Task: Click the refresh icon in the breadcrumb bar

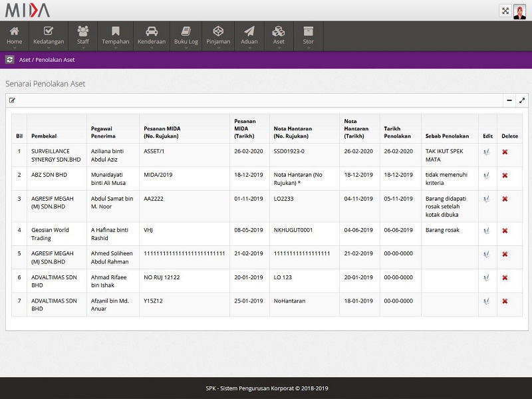Action: [x=9, y=60]
